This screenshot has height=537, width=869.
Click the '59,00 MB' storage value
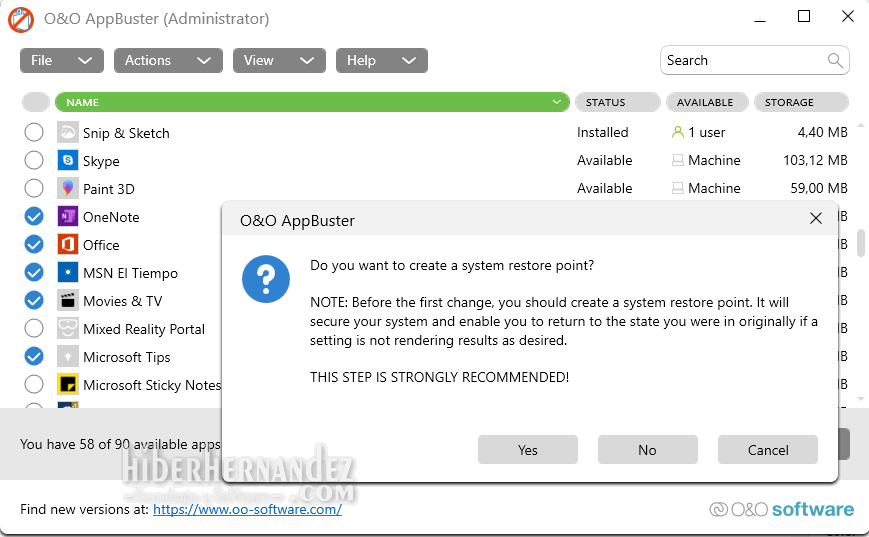[x=819, y=188]
